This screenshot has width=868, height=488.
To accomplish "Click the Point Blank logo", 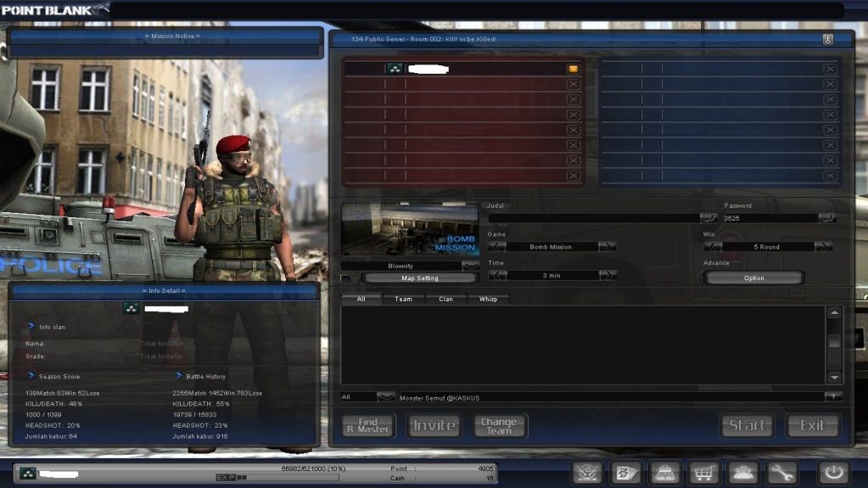I will tap(53, 9).
